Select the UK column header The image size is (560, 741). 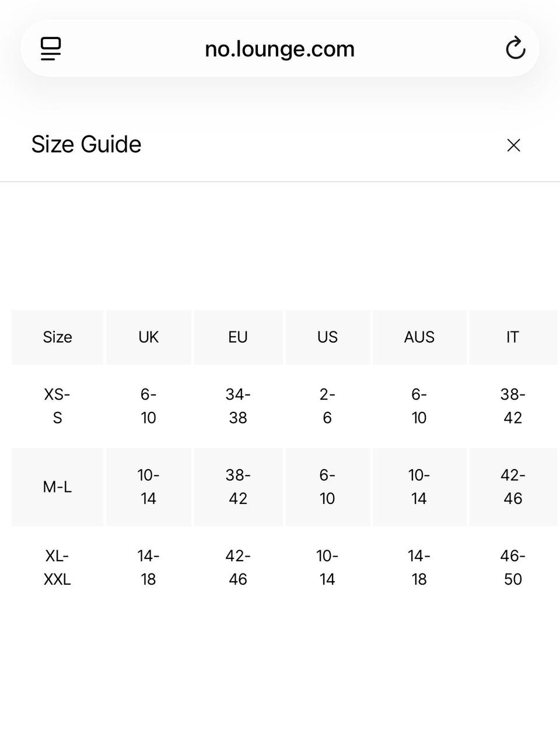tap(148, 337)
